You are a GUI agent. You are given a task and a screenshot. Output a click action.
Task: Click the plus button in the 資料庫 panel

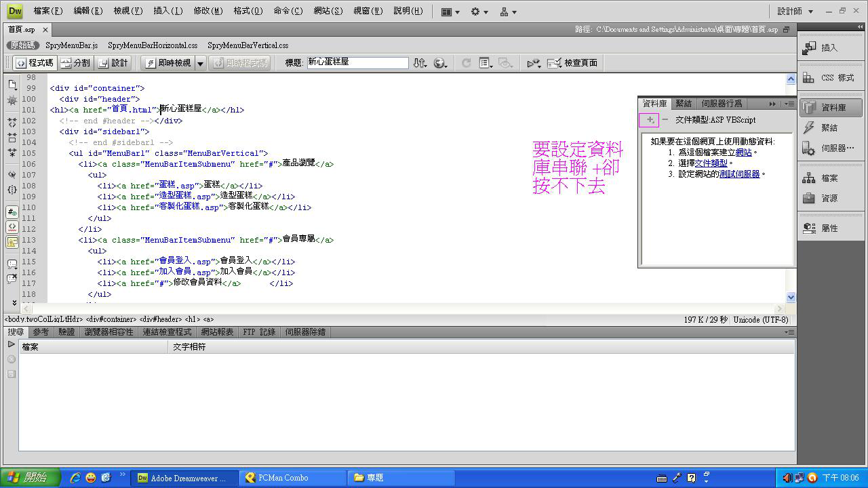pyautogui.click(x=650, y=120)
